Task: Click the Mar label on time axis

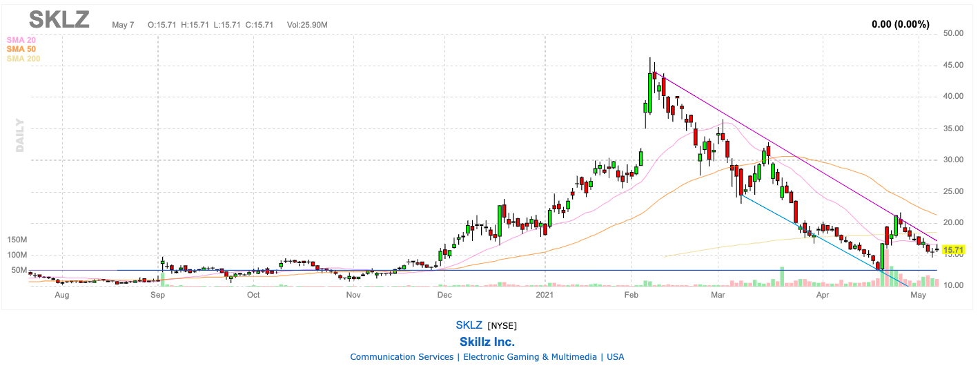Action: pos(718,295)
